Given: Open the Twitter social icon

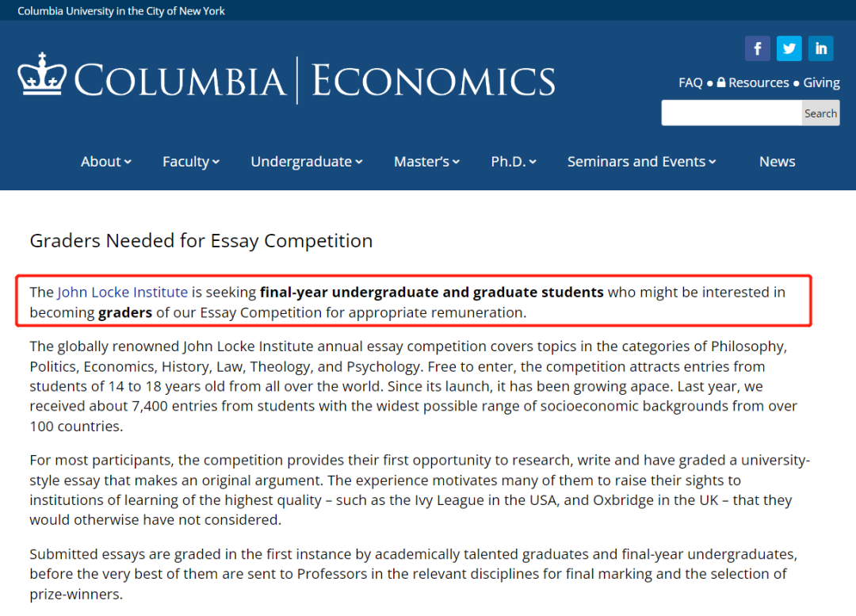Looking at the screenshot, I should 789,48.
